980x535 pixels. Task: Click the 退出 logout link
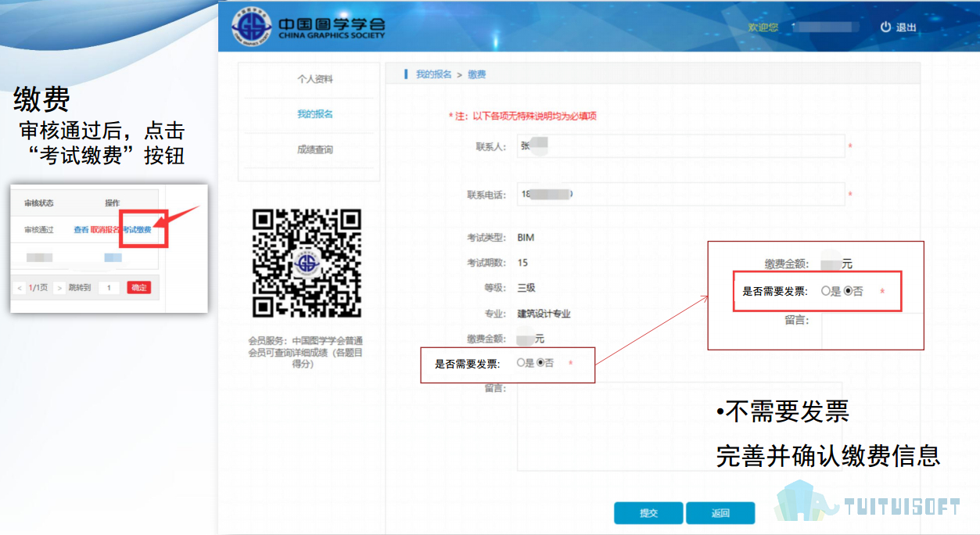click(x=906, y=27)
